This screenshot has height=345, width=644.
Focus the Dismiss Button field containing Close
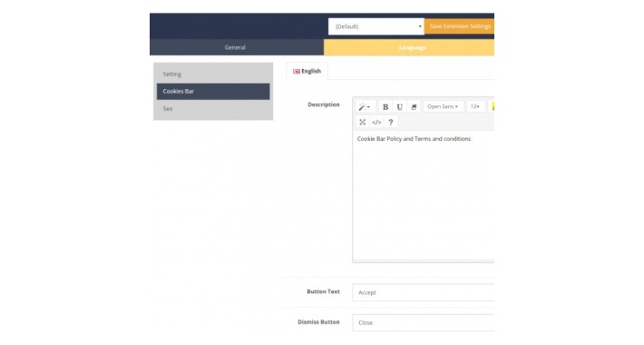click(423, 323)
